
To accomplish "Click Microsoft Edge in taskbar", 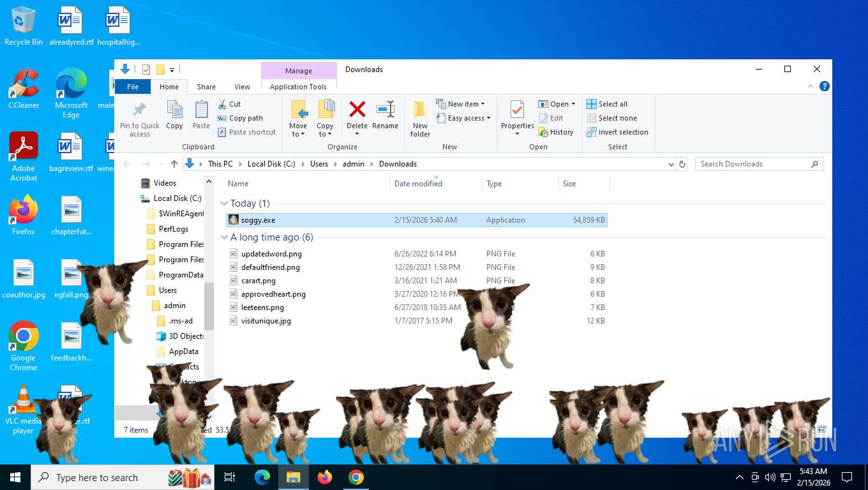I will click(x=262, y=477).
